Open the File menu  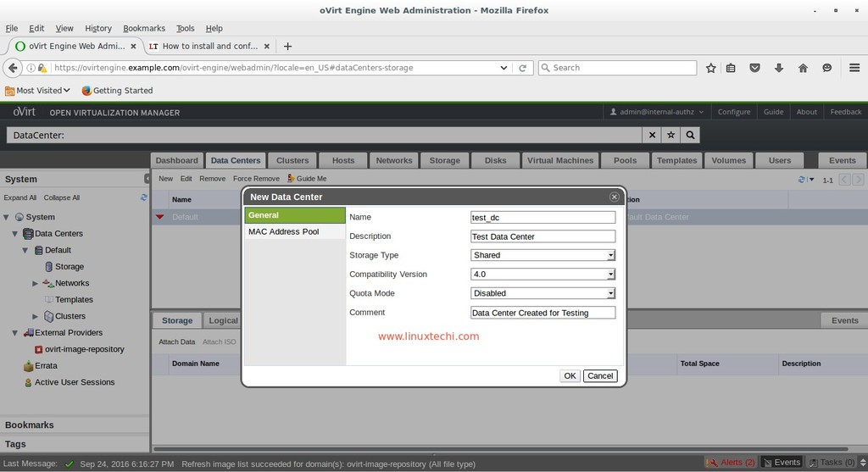[x=12, y=28]
